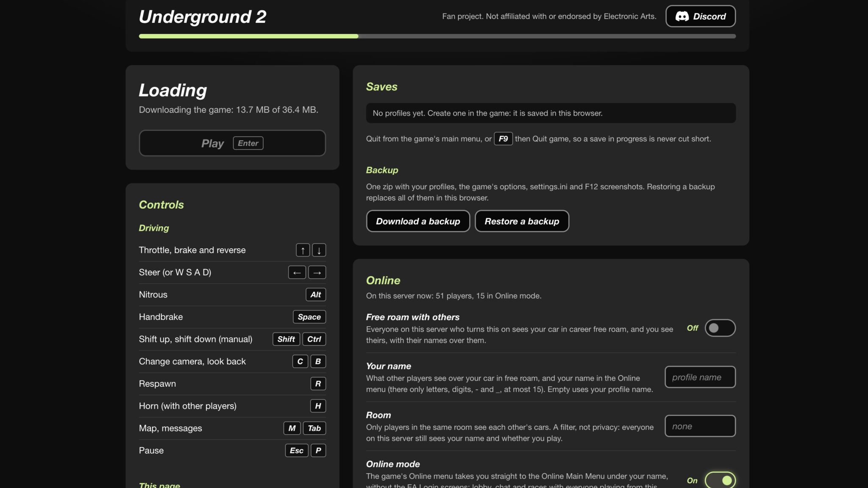Click the Loading heading
The width and height of the screenshot is (868, 488).
pyautogui.click(x=172, y=90)
